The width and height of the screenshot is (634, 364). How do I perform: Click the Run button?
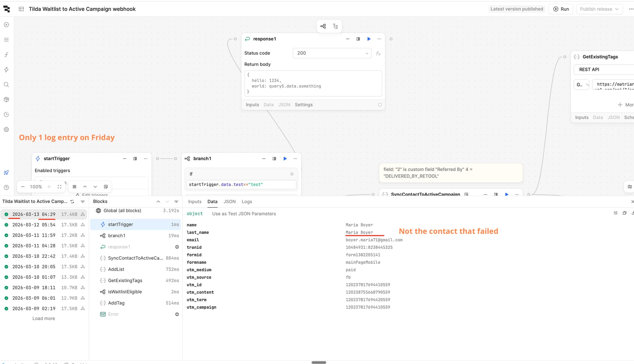click(561, 9)
